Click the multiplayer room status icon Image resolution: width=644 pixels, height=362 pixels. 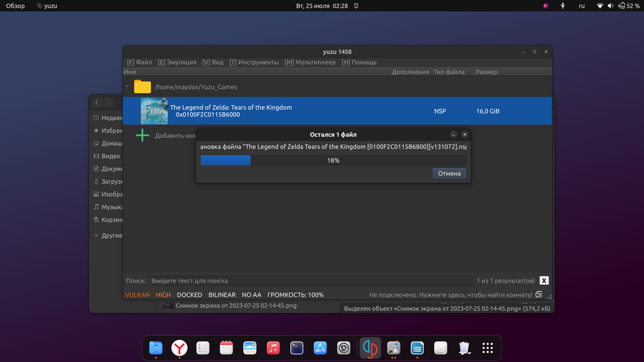tap(539, 295)
